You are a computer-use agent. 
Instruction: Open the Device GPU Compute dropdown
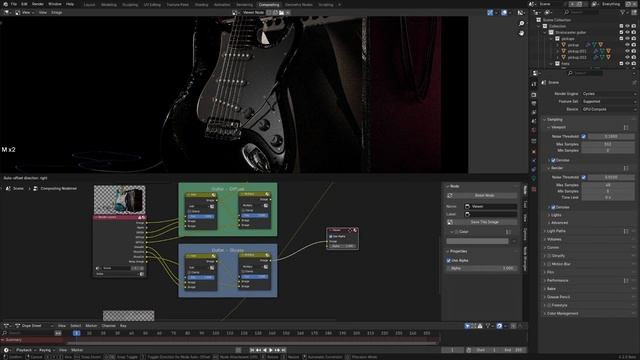click(x=608, y=109)
